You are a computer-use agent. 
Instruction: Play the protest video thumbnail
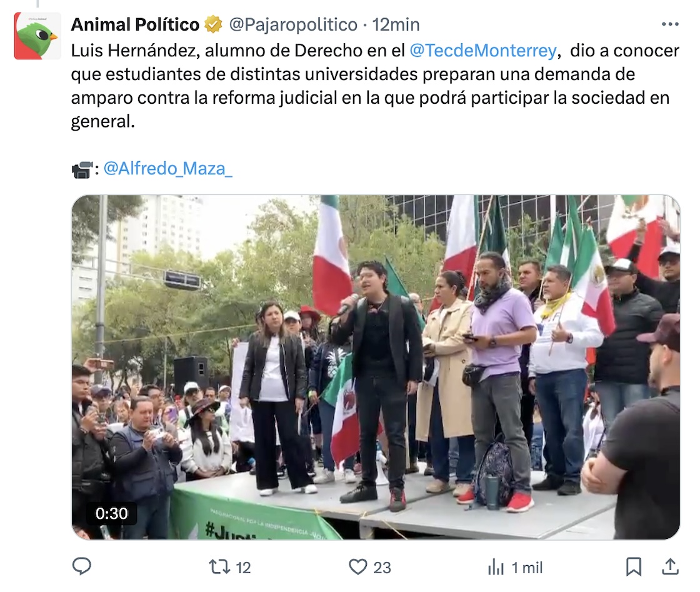376,367
